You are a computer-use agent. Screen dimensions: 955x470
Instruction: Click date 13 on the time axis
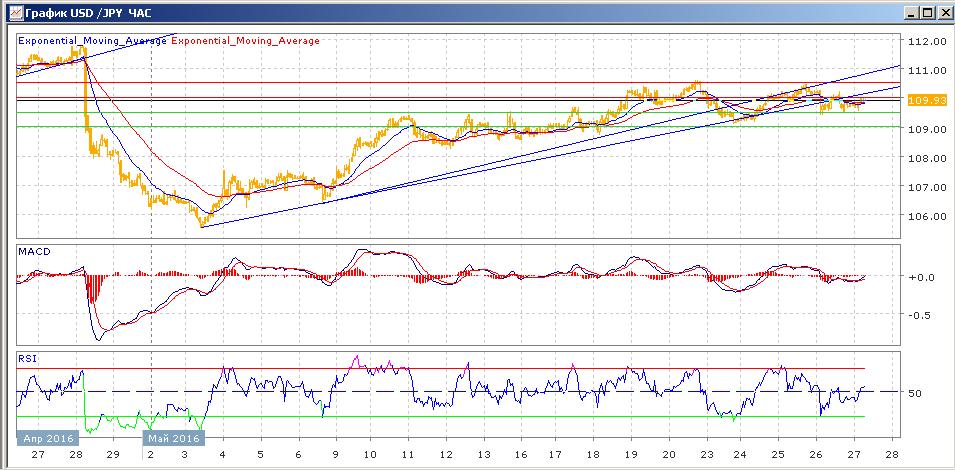click(484, 454)
